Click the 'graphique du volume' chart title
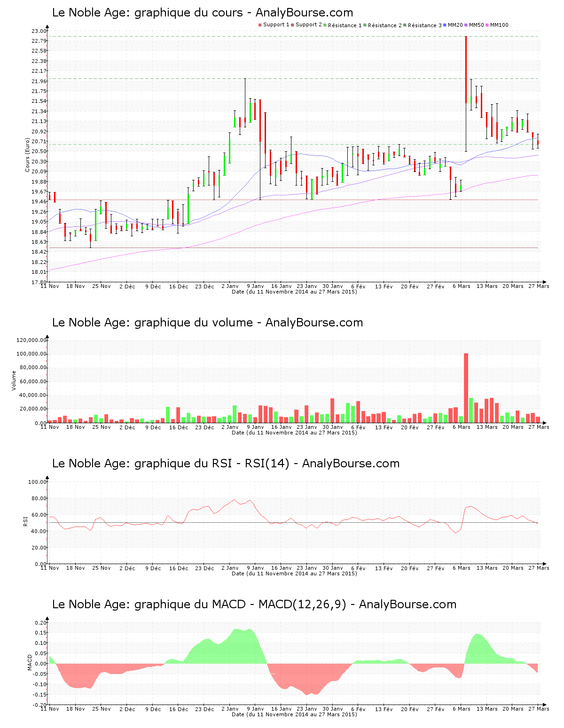This screenshot has height=728, width=564. pos(207,323)
